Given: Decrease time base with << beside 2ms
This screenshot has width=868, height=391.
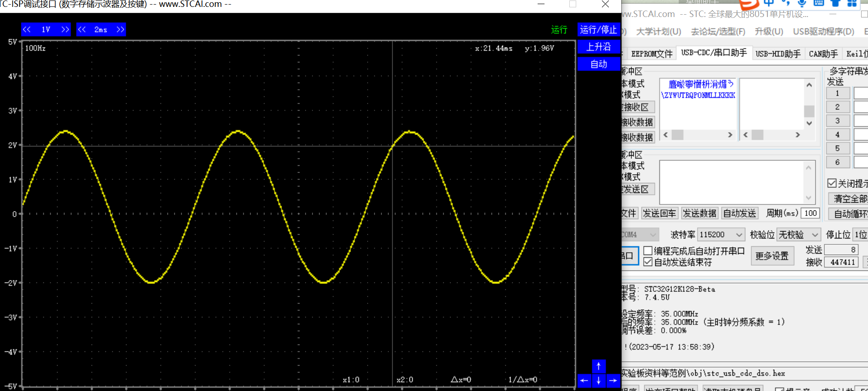Looking at the screenshot, I should pos(82,29).
